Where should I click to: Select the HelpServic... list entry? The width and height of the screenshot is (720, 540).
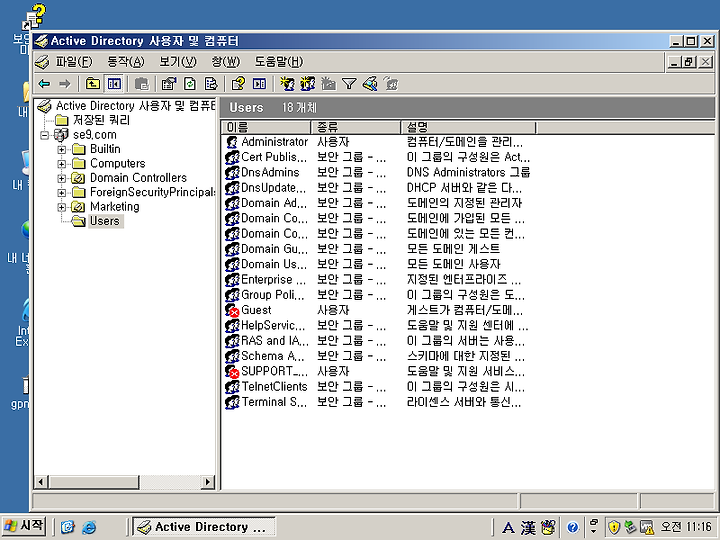pyautogui.click(x=273, y=326)
